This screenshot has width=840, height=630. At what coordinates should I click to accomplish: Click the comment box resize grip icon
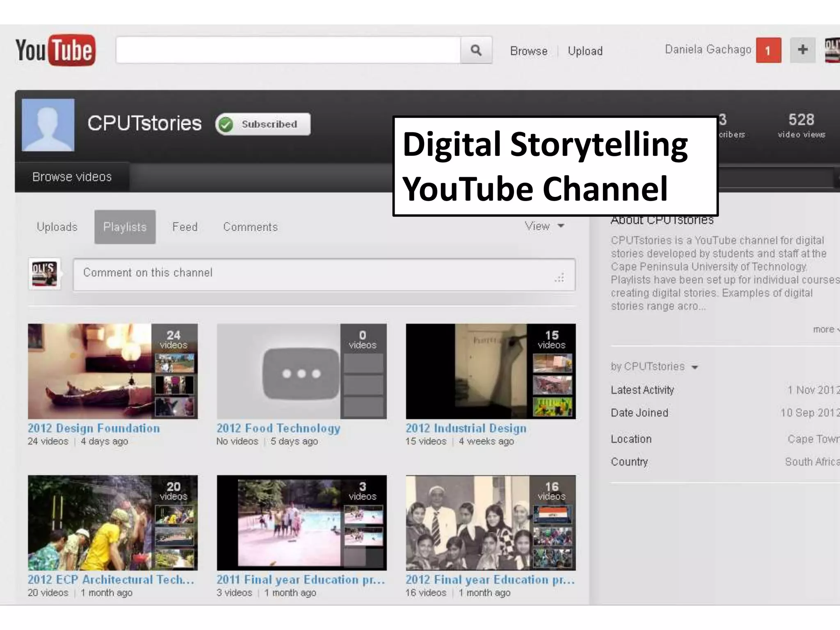click(x=559, y=278)
